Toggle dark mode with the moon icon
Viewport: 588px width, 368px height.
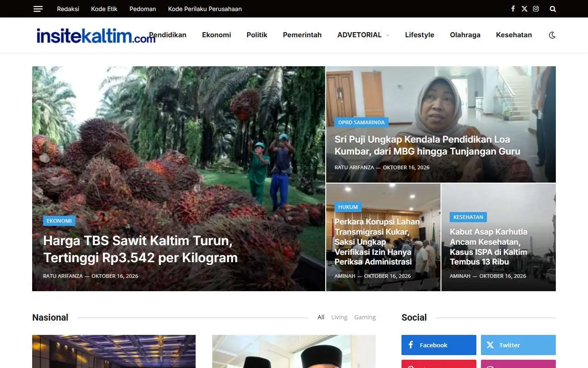tap(552, 35)
